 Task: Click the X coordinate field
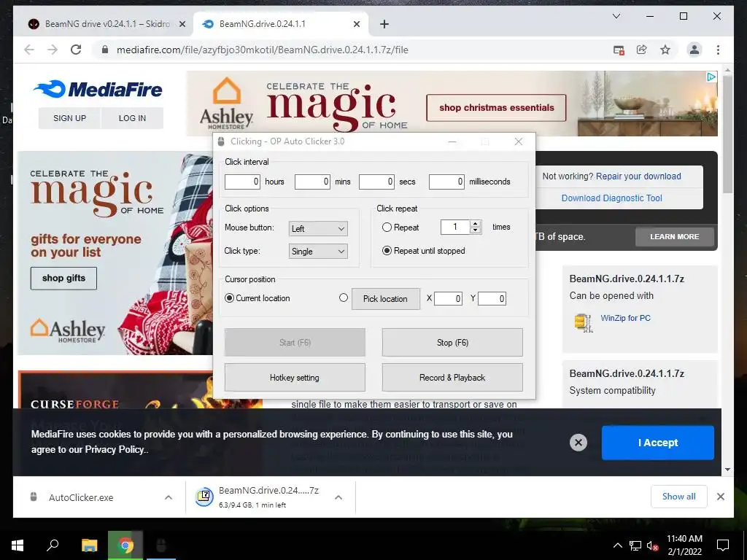click(448, 298)
